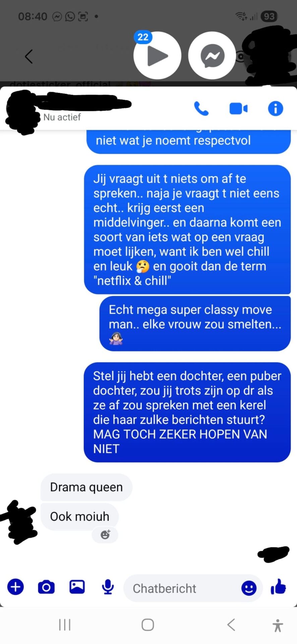Open the camera to take a photo
Image resolution: width=297 pixels, height=644 pixels.
(46, 587)
